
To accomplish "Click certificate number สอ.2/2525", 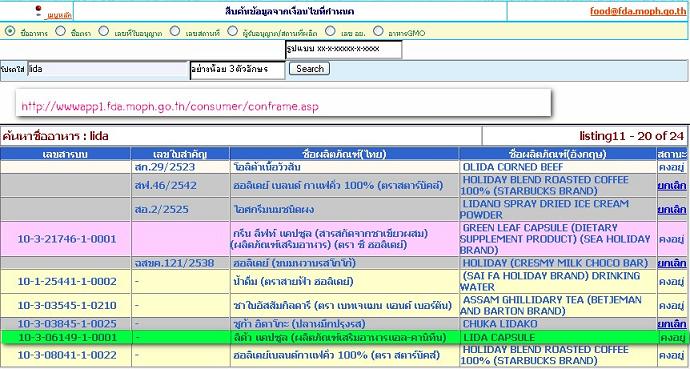I will 161,210.
